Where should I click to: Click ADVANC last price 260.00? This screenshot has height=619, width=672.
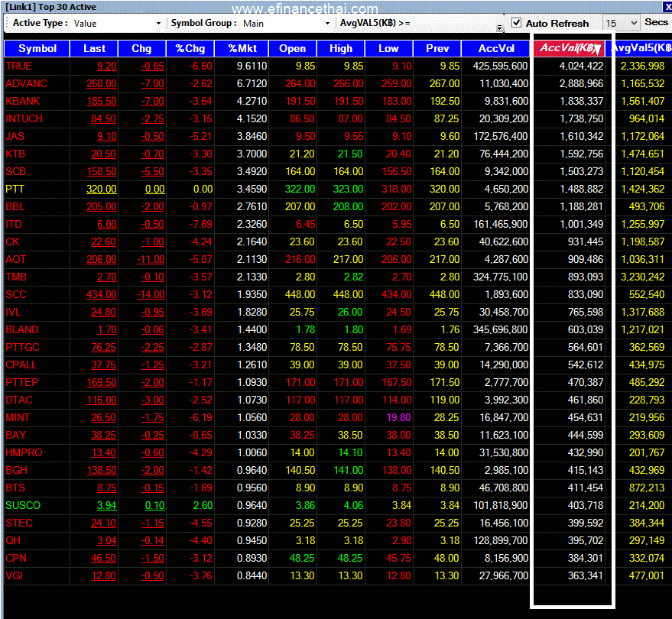click(101, 83)
